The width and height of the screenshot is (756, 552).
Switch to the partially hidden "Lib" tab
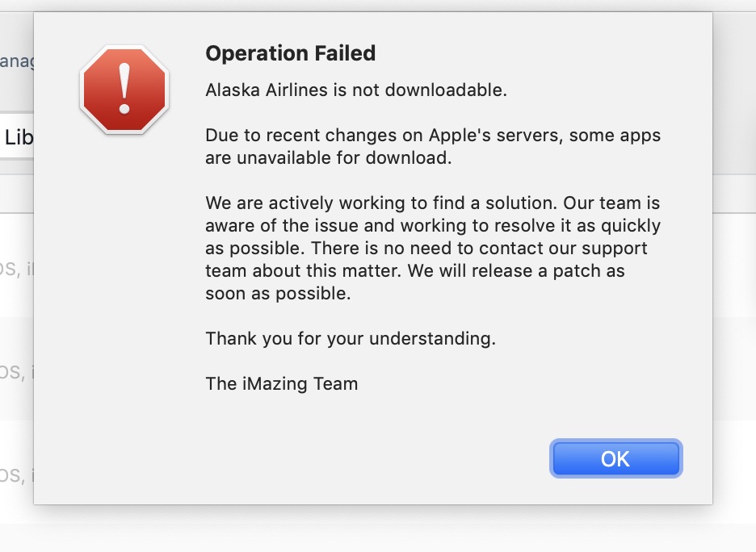tap(18, 137)
